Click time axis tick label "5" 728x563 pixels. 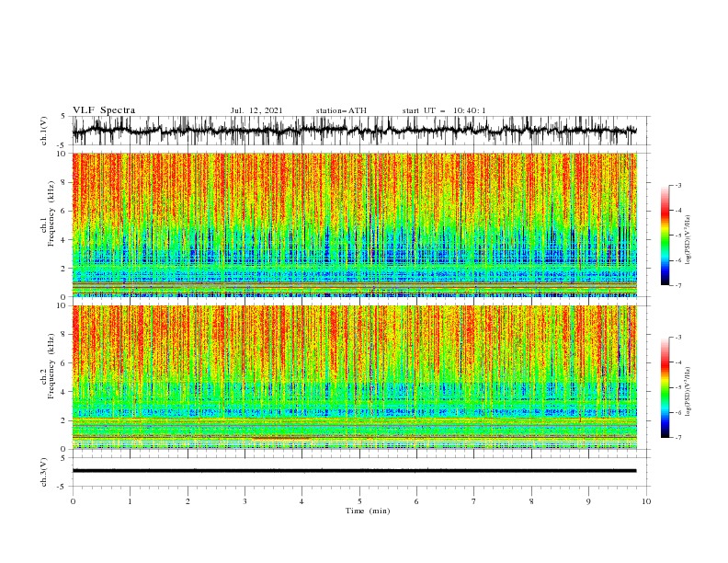(x=359, y=501)
